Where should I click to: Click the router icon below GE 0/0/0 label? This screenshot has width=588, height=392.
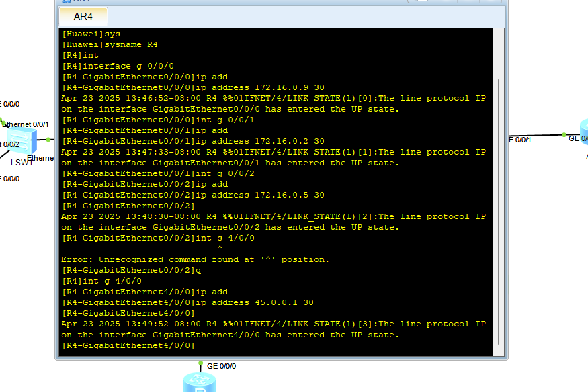tap(200, 383)
